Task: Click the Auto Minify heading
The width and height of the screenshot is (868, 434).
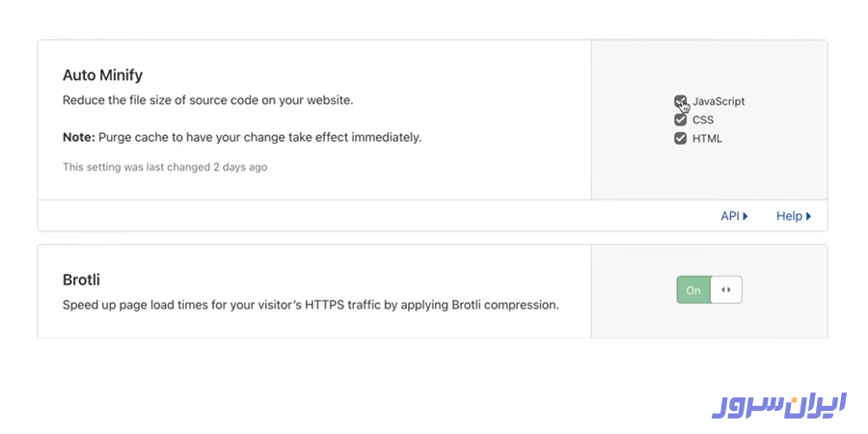Action: (102, 74)
